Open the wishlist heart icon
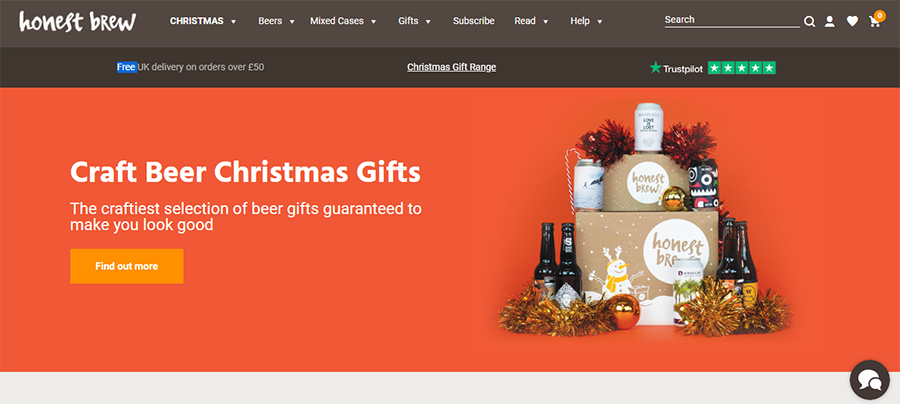Viewport: 900px width, 404px height. click(x=852, y=22)
